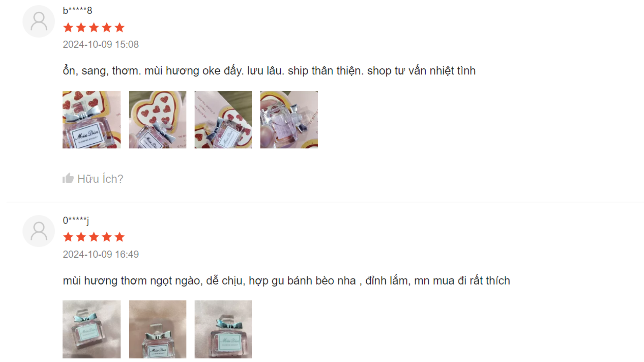Click review text starting with mùi hương thơm

point(286,281)
